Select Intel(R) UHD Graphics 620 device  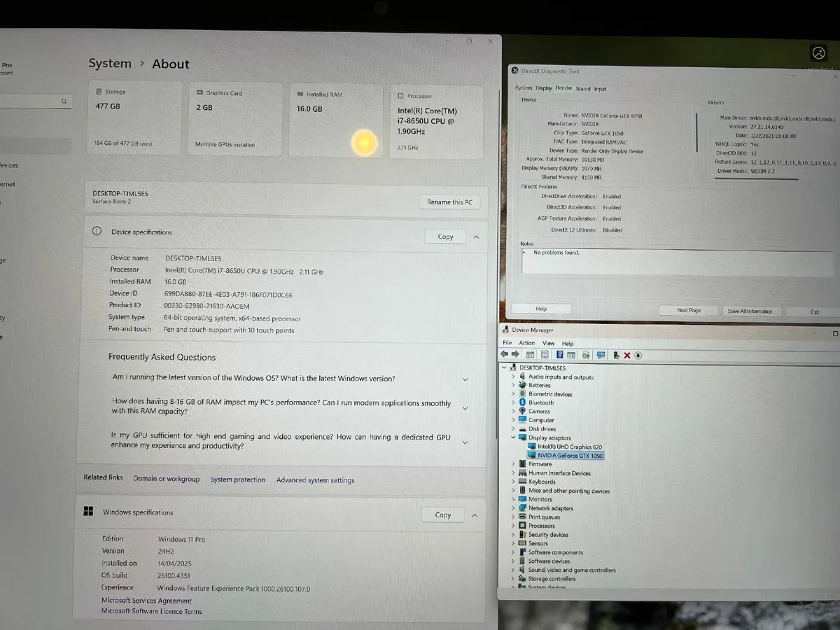point(564,447)
